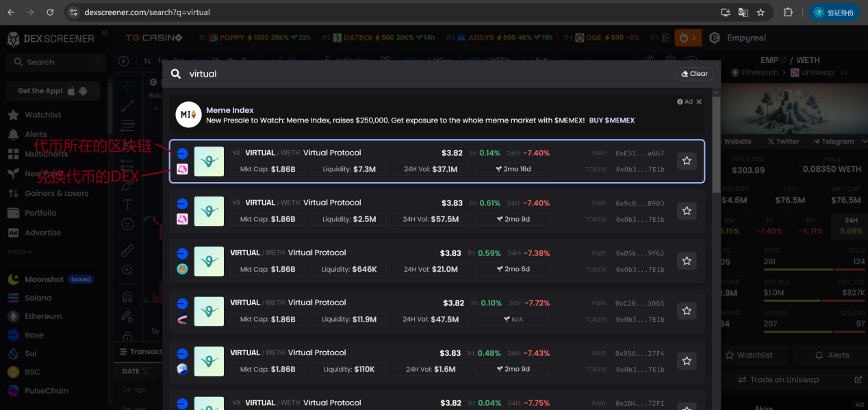Bookmark this page in the address bar
Viewport: 868px width, 410px height.
click(761, 12)
